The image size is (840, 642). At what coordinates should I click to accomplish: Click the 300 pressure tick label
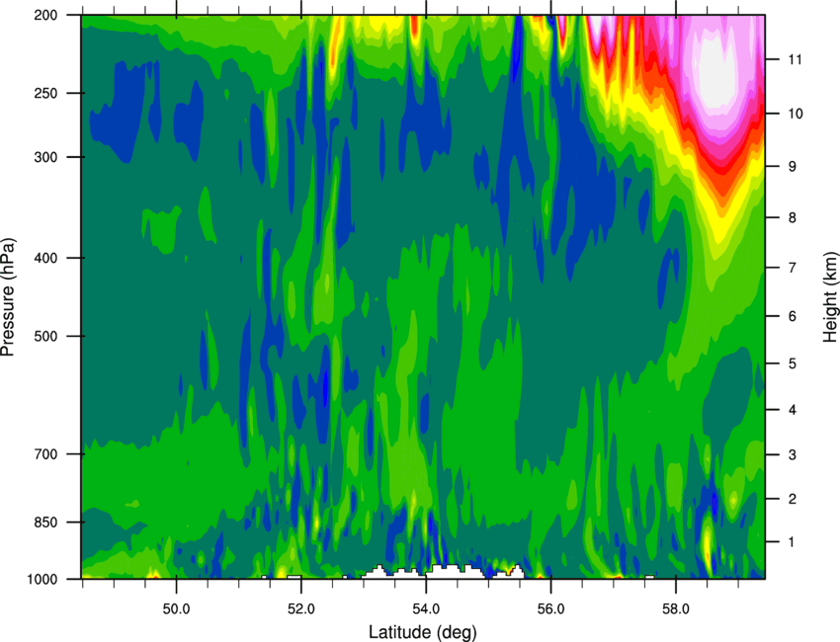click(45, 157)
